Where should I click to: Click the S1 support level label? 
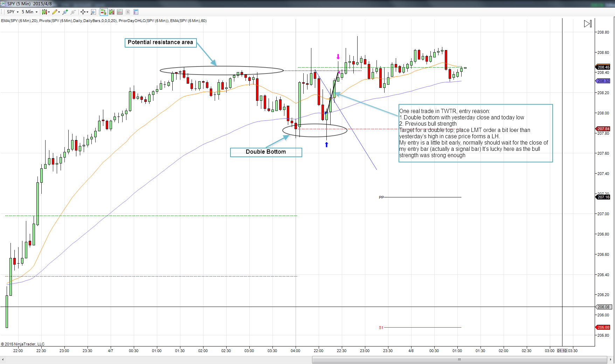pyautogui.click(x=381, y=328)
